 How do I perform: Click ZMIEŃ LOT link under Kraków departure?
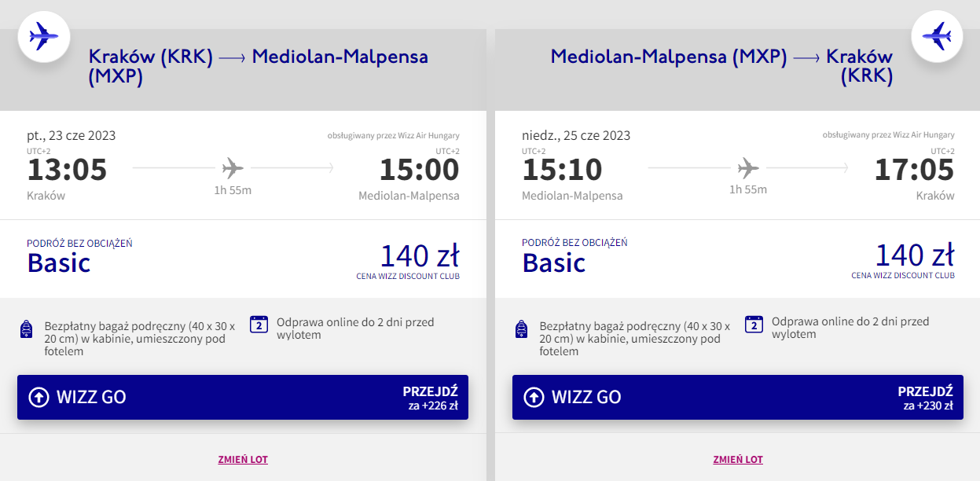point(243,460)
